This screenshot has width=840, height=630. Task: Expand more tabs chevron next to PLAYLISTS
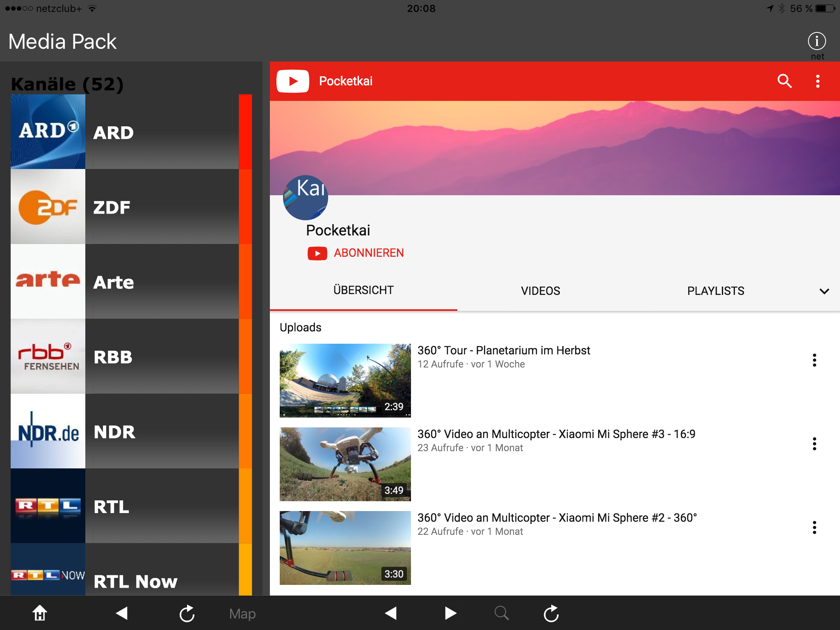point(824,291)
